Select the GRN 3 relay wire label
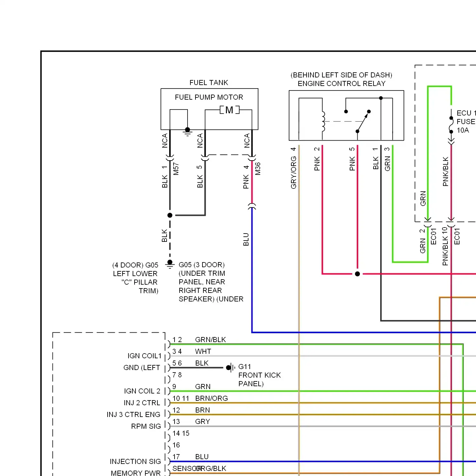Screen dimensions: 476x476 (387, 159)
